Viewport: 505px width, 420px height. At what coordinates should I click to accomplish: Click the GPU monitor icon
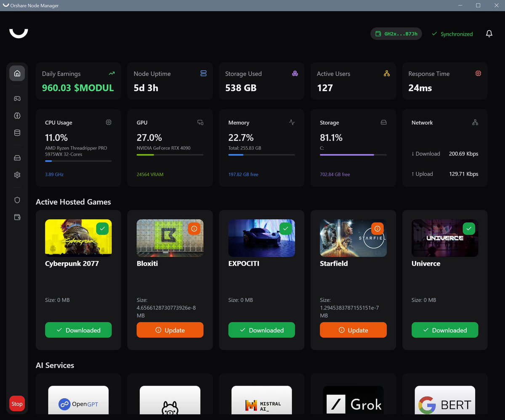point(200,122)
